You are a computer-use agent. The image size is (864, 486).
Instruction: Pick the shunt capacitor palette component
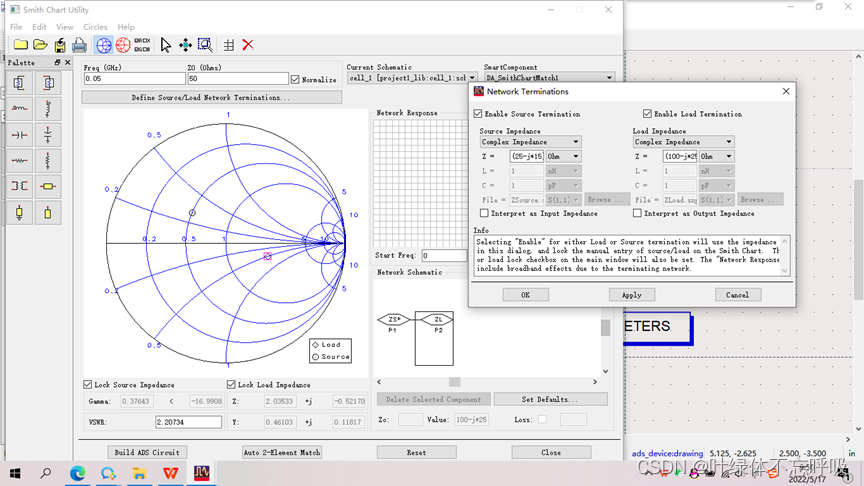click(47, 134)
